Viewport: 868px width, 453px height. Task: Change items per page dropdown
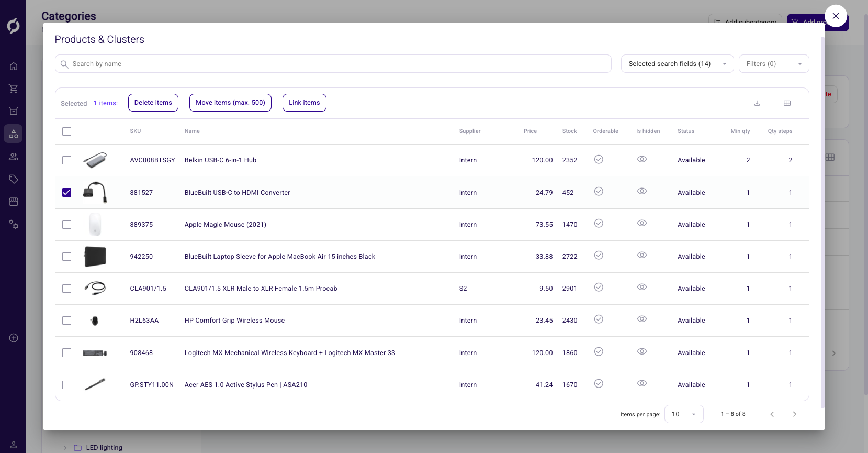coord(684,414)
